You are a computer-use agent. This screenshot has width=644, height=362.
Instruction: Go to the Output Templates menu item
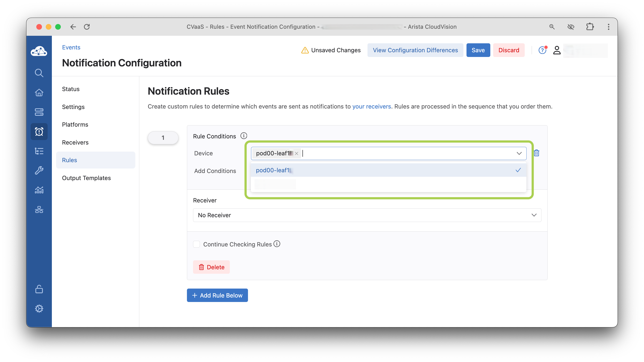(x=86, y=178)
